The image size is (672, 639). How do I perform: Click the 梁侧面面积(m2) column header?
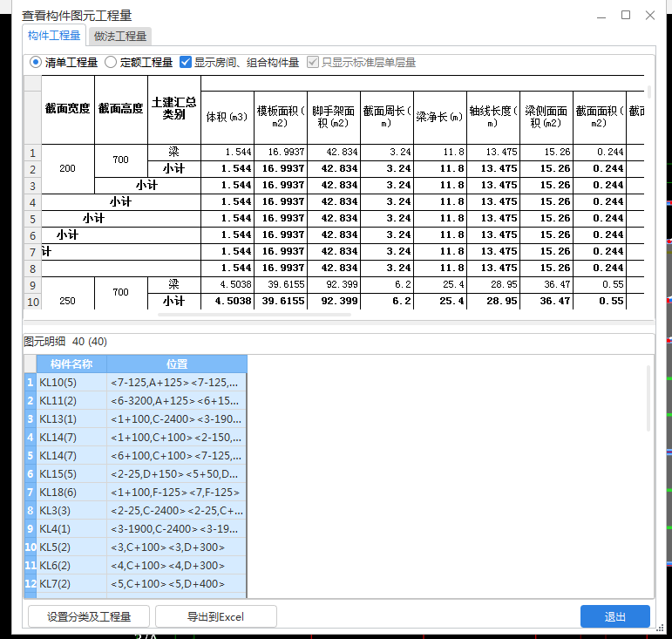coord(546,118)
